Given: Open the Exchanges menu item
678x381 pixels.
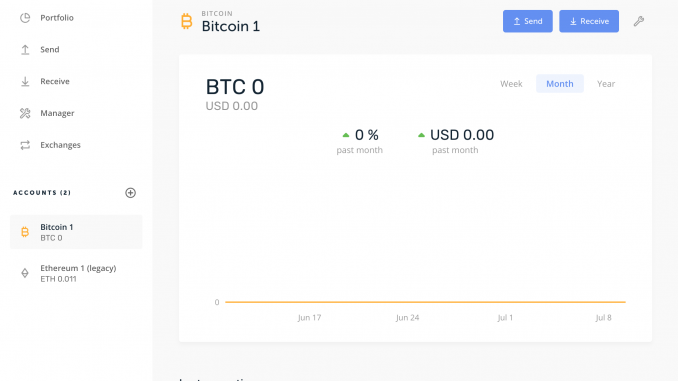Looking at the screenshot, I should pyautogui.click(x=60, y=145).
